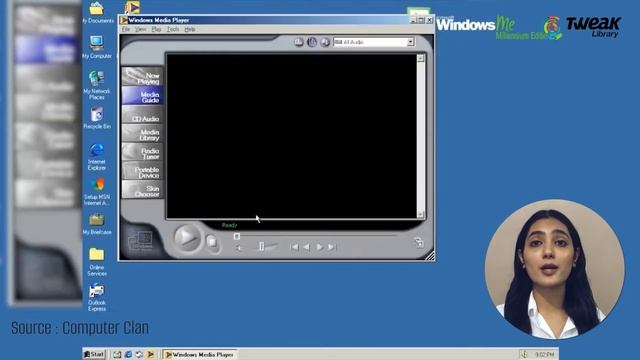Click video pane scrollbar down arrow
The height and width of the screenshot is (360, 640).
(420, 214)
